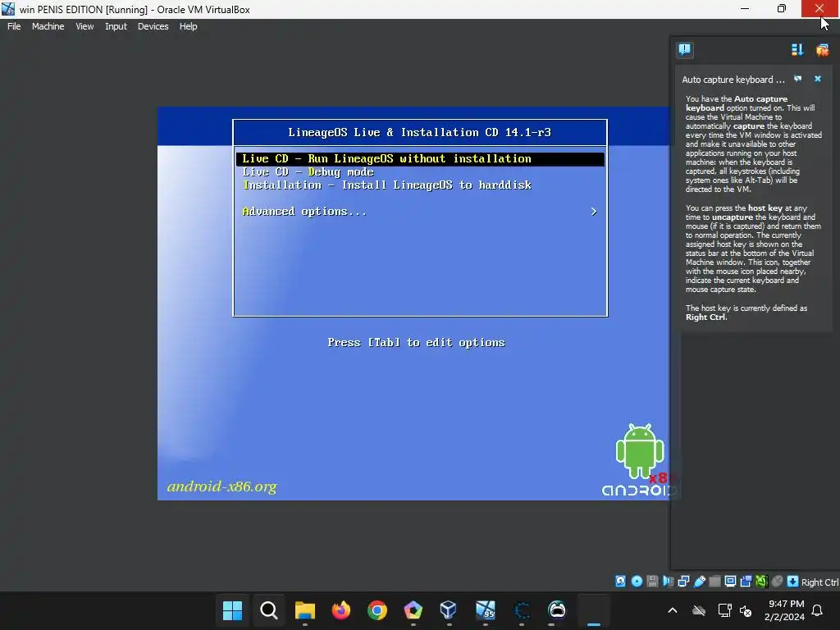Click the notification ordering arrow icon
This screenshot has width=840, height=630.
click(797, 50)
